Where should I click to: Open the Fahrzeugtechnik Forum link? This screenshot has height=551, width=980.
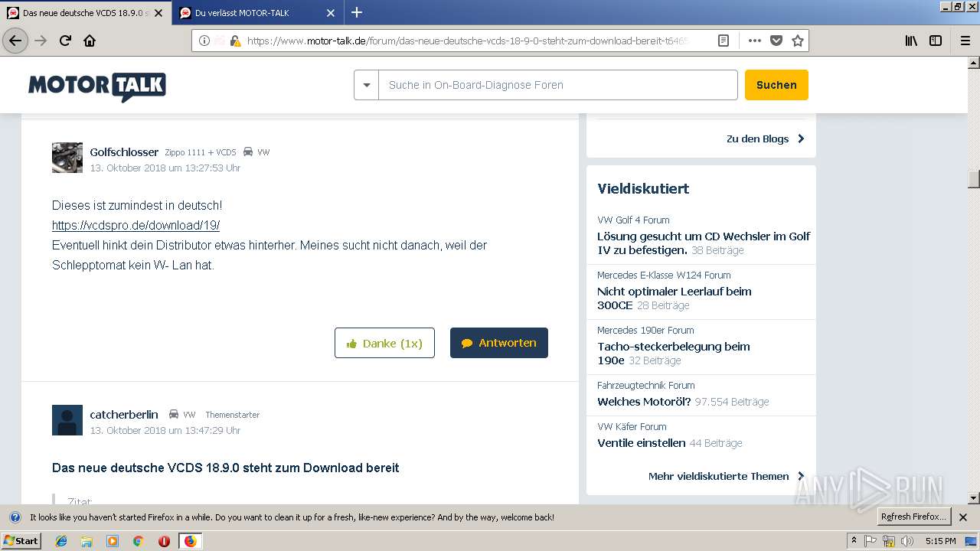(x=646, y=385)
